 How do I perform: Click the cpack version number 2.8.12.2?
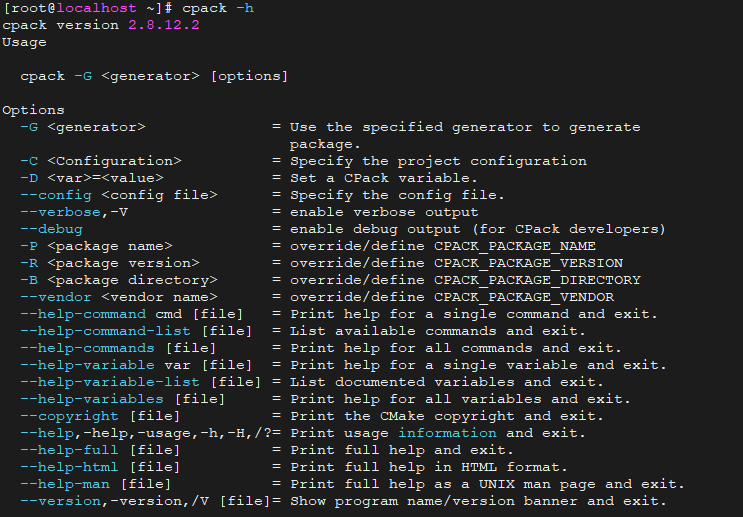tap(163, 25)
